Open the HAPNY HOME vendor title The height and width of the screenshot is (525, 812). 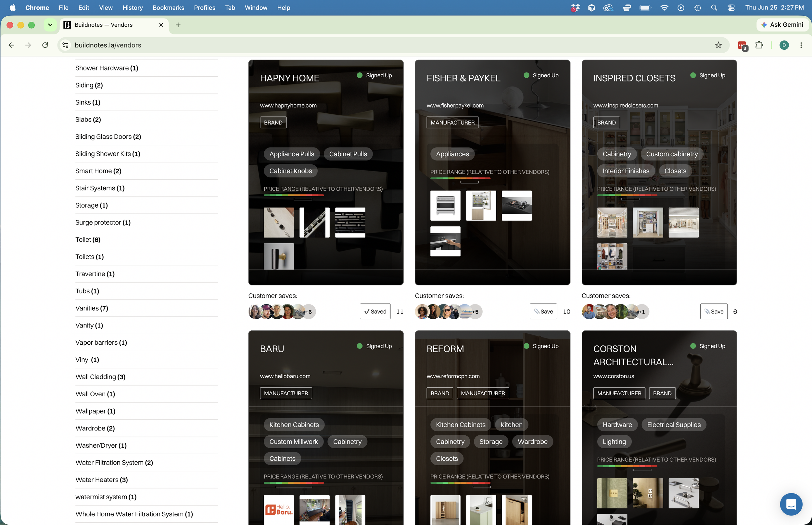(289, 78)
